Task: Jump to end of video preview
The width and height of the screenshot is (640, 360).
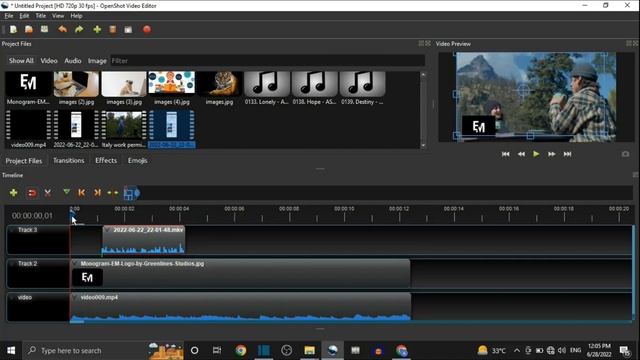Action: point(567,154)
